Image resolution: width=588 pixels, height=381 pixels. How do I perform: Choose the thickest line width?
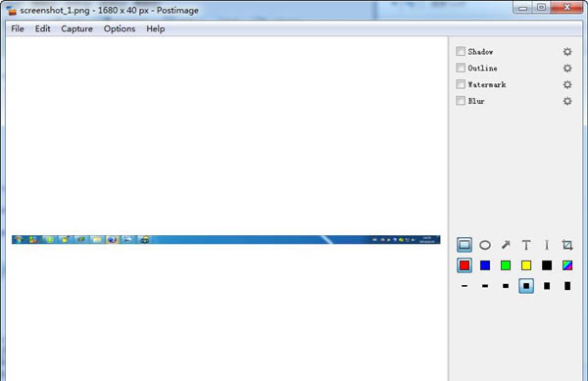point(567,286)
